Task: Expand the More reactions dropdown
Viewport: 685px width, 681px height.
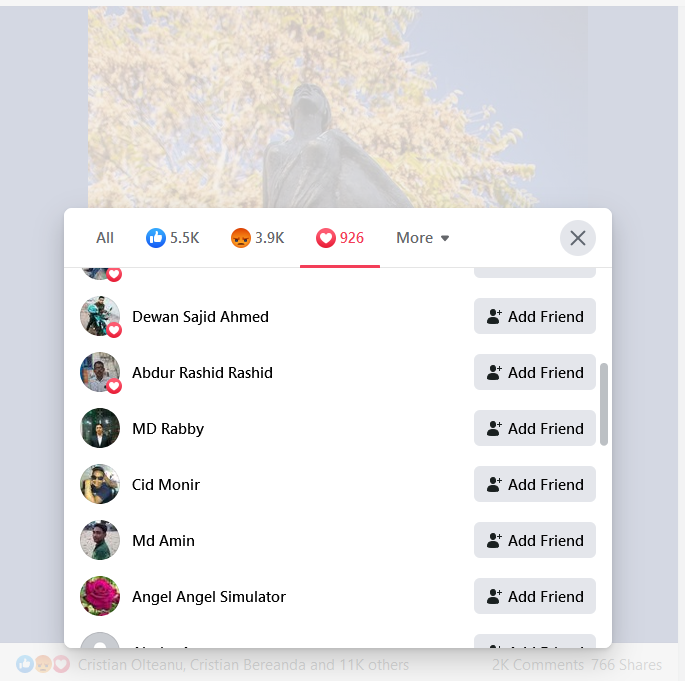Action: (422, 238)
